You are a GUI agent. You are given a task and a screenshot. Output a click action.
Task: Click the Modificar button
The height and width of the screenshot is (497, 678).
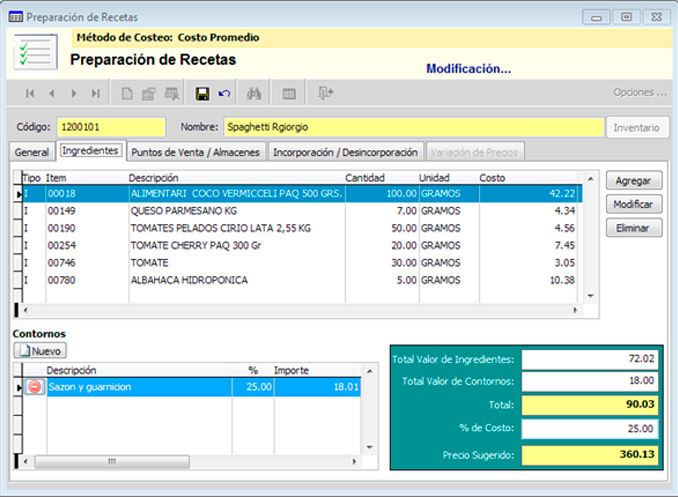coord(633,204)
